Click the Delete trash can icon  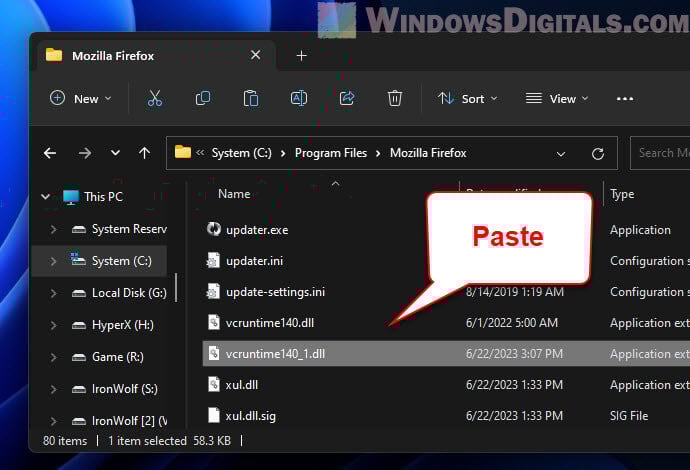pyautogui.click(x=395, y=99)
